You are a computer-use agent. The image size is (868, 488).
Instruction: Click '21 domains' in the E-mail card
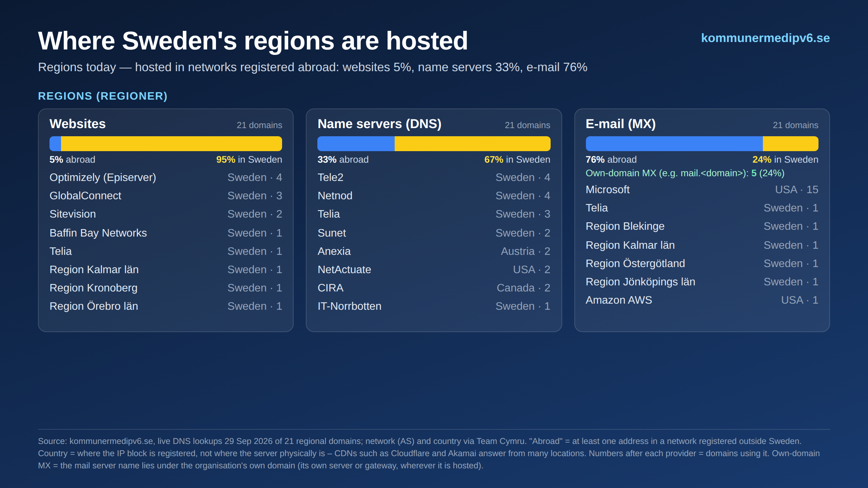[x=795, y=125]
